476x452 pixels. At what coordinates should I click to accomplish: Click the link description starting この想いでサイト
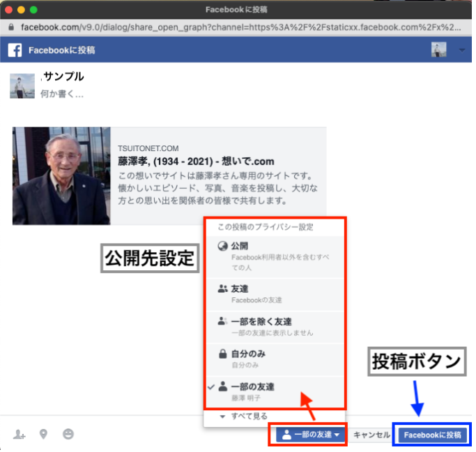217,188
